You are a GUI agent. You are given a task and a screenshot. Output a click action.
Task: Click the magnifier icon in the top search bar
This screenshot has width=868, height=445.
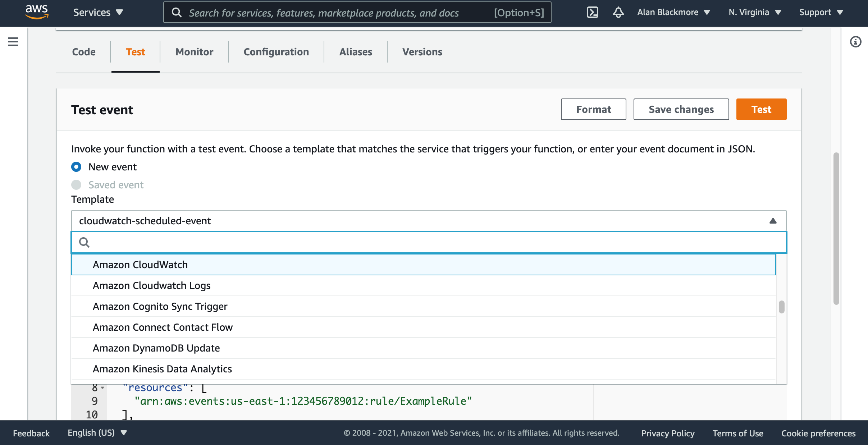pos(177,13)
